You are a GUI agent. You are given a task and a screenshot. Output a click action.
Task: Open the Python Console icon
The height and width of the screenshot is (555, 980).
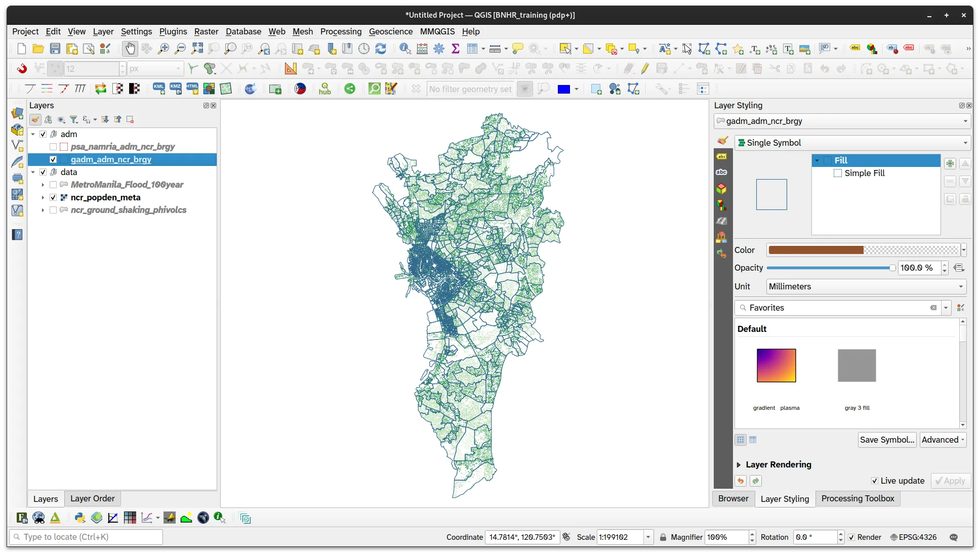(80, 518)
